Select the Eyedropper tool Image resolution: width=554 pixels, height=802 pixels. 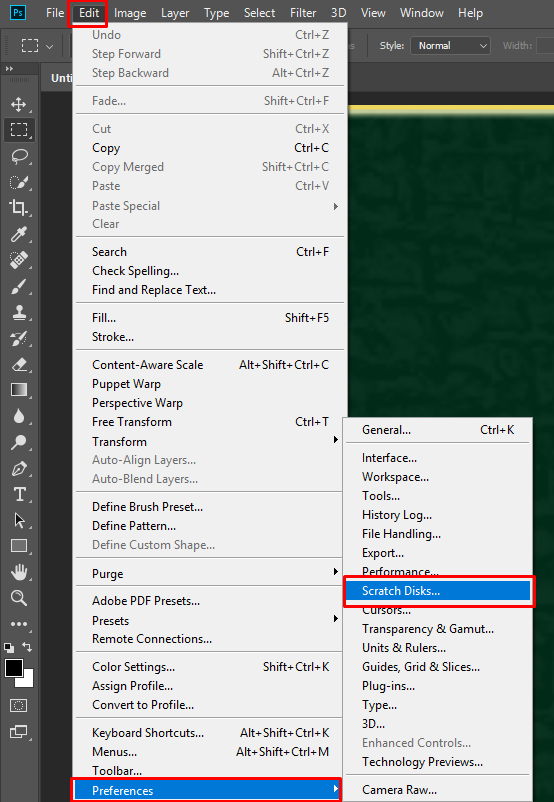tap(19, 234)
